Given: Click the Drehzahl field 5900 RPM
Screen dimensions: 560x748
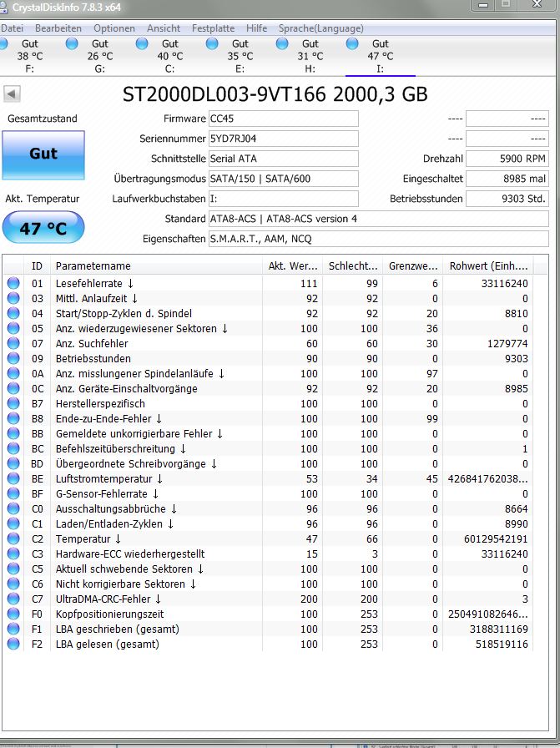Looking at the screenshot, I should [507, 159].
